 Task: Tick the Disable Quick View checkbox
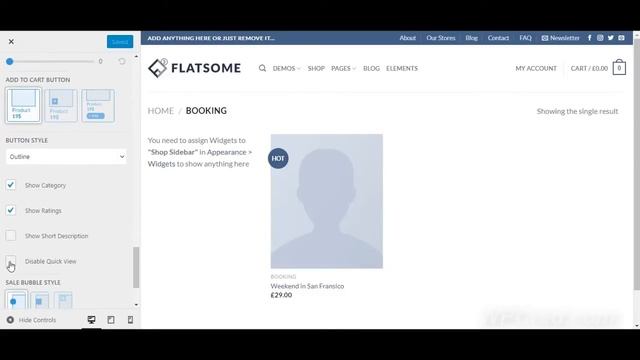pyautogui.click(x=11, y=261)
